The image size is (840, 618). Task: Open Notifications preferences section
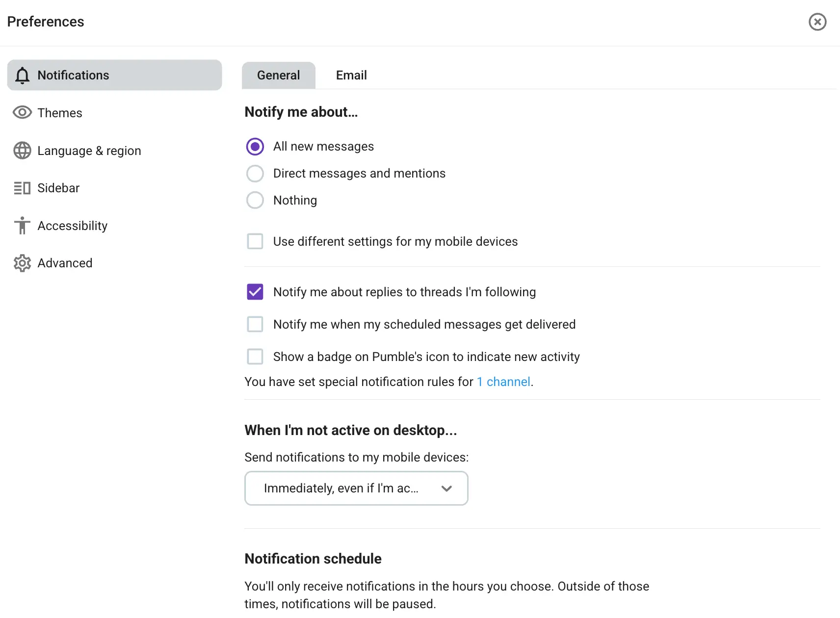[x=115, y=75]
